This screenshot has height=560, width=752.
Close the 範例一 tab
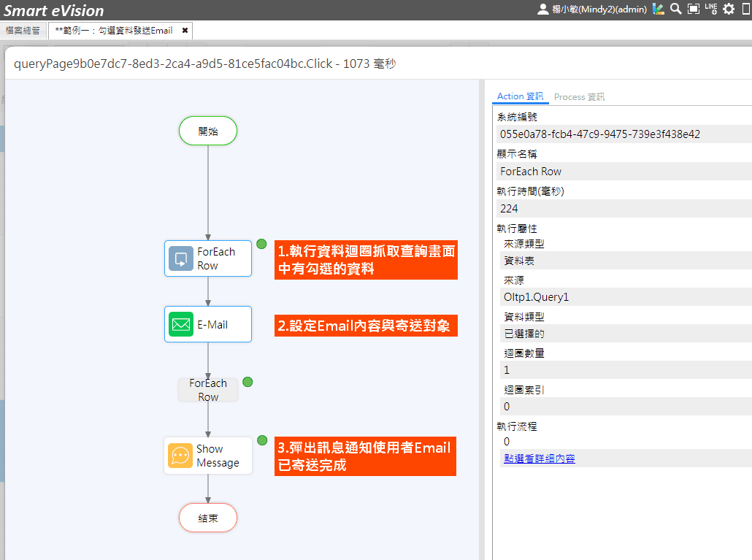pyautogui.click(x=185, y=31)
